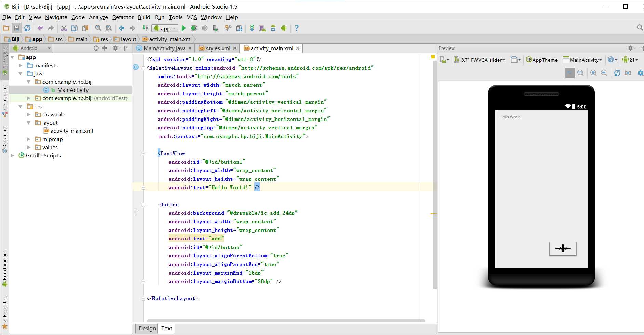This screenshot has height=335, width=644.
Task: Click the Synchronize refresh icon in main toolbar
Action: click(27, 28)
